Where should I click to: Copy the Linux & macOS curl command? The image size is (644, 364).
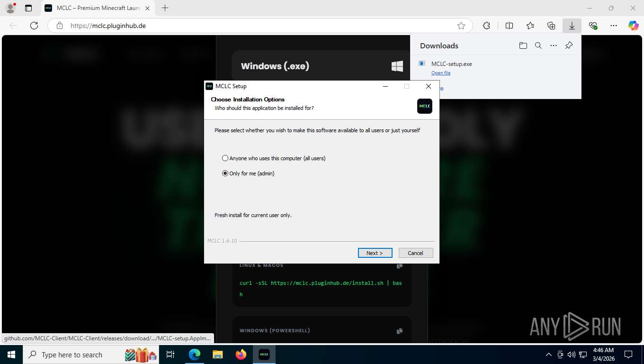(400, 266)
